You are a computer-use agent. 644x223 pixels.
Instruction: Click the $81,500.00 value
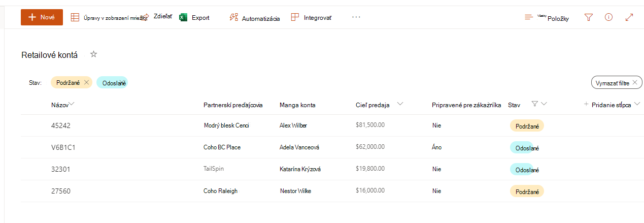(x=370, y=124)
